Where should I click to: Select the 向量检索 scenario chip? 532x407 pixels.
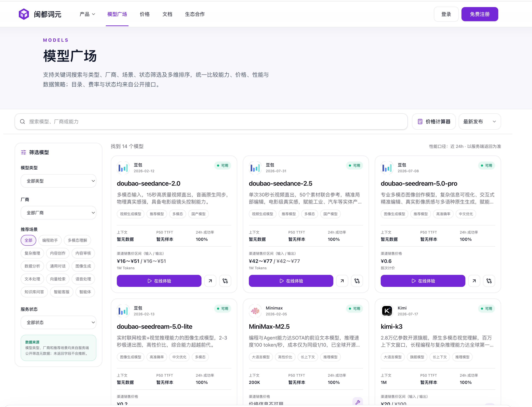58,279
